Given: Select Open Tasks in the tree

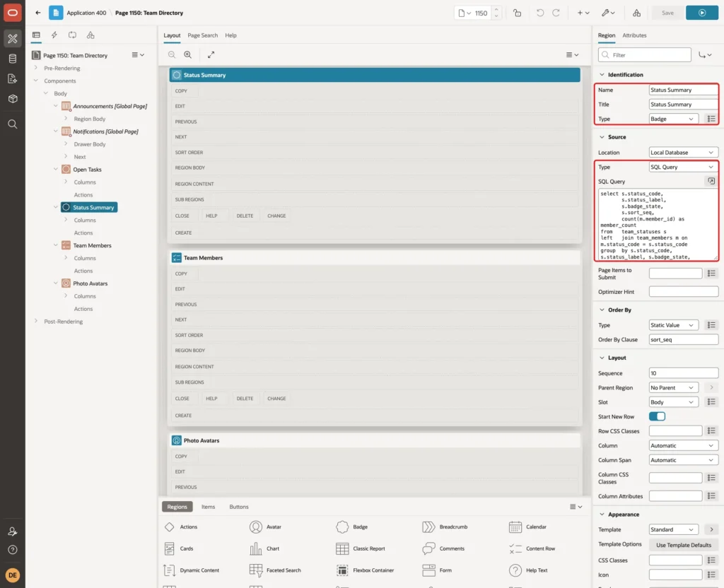Looking at the screenshot, I should click(87, 170).
